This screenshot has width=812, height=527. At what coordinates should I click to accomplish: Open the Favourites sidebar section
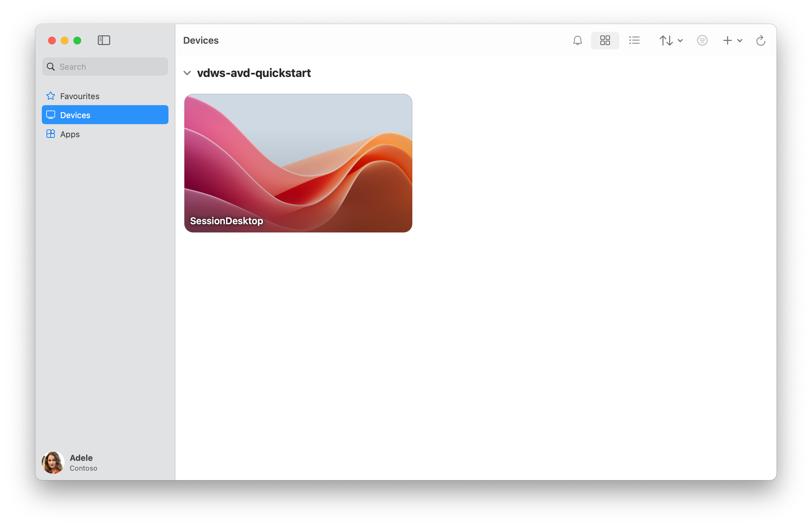(79, 96)
